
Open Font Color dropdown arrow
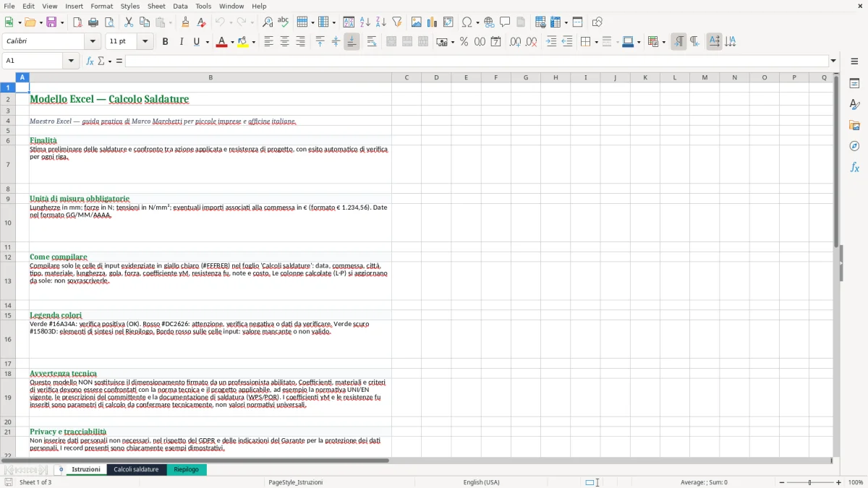(232, 42)
